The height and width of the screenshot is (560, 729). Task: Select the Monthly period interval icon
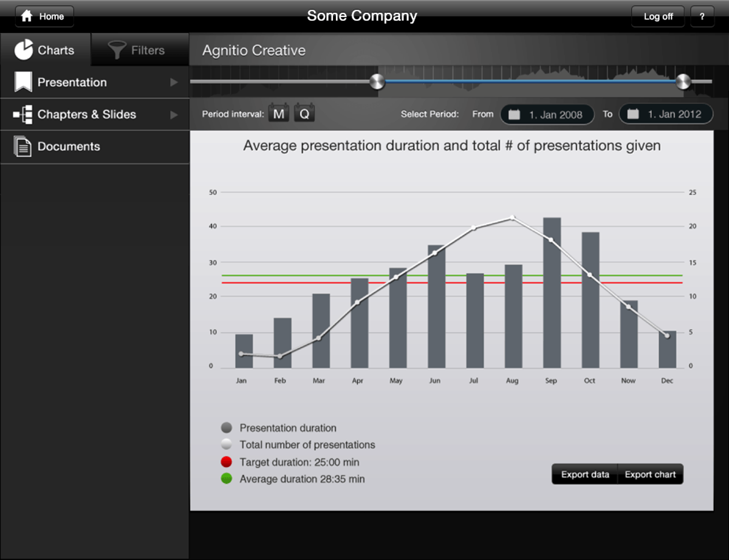(x=278, y=112)
